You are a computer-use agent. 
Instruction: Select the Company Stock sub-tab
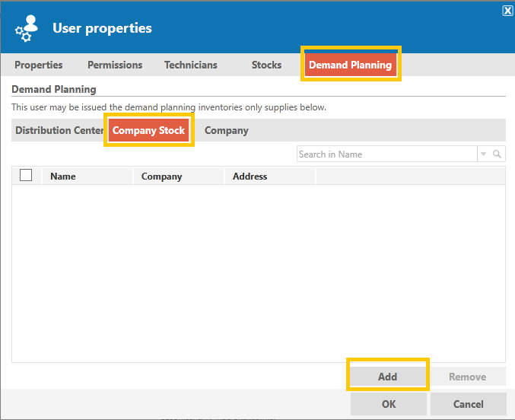tap(149, 130)
